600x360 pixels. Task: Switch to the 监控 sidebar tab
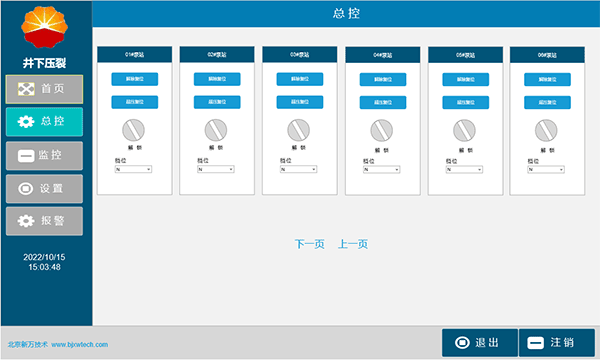44,156
